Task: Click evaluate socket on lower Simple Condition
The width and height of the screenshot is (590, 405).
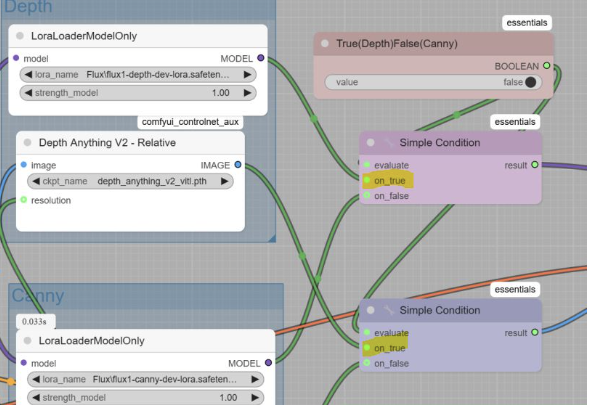Action: tap(367, 332)
